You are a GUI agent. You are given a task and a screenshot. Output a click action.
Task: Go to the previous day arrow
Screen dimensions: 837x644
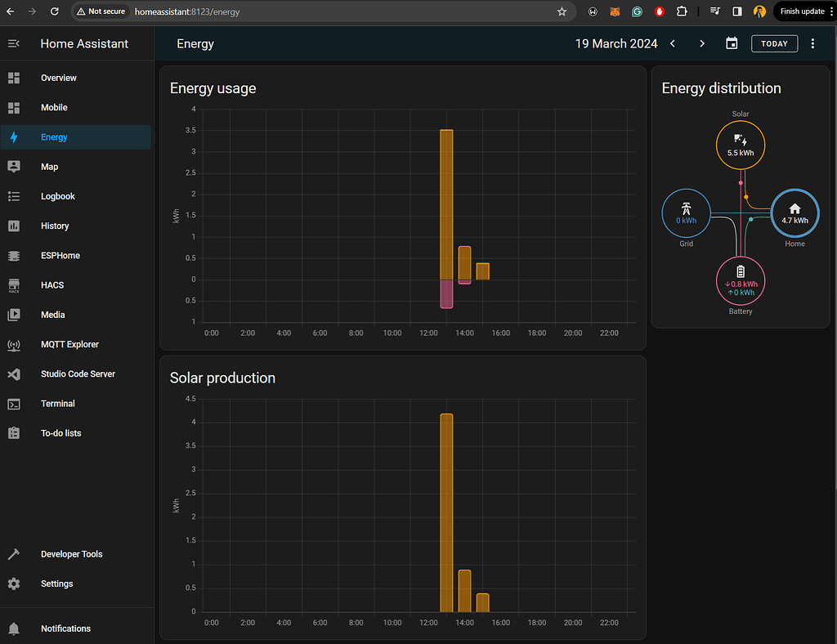pos(673,44)
